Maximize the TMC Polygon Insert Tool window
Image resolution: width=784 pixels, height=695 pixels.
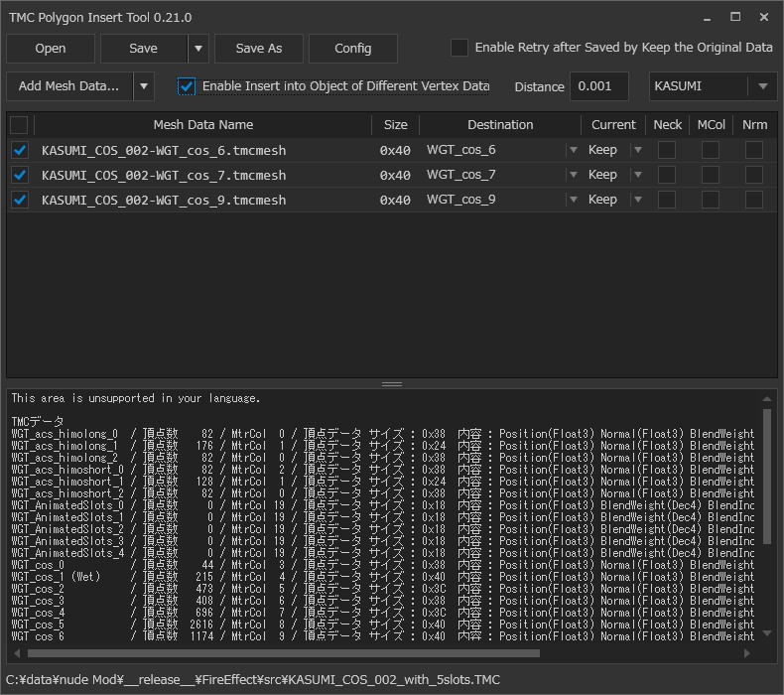coord(735,18)
